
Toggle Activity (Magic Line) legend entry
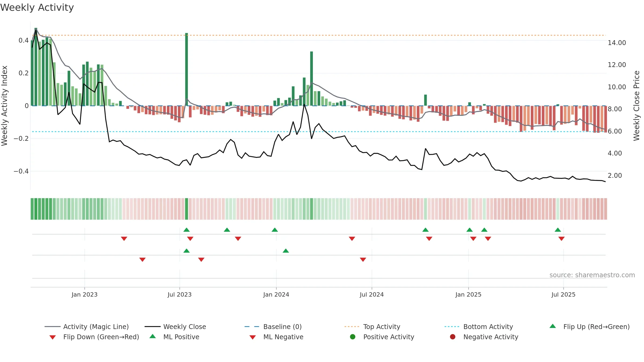[x=87, y=327]
